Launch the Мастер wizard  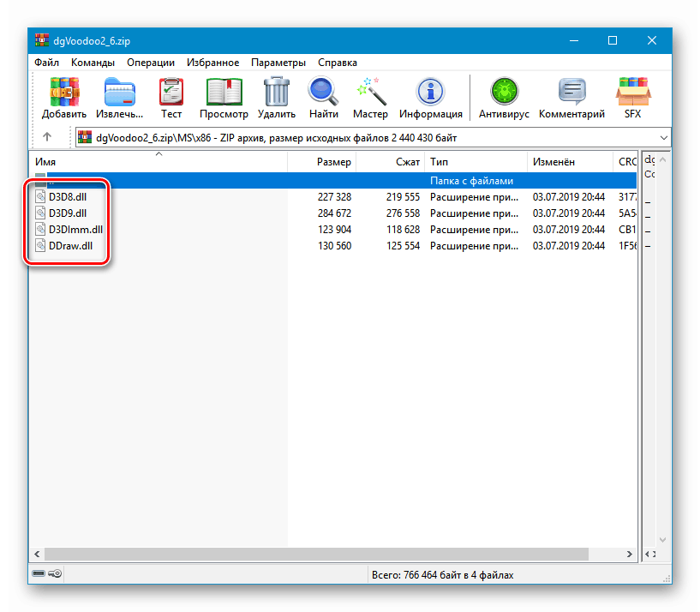click(370, 98)
